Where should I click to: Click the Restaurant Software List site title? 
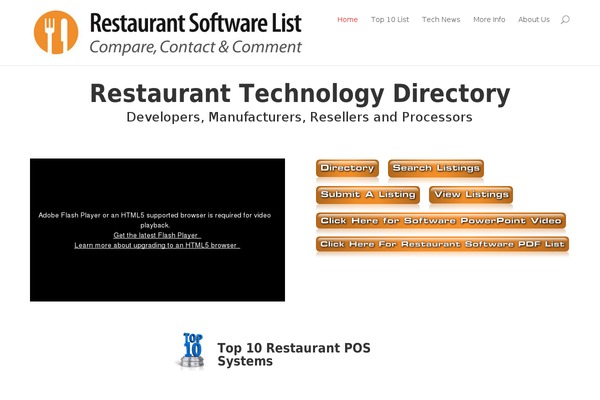tap(196, 23)
